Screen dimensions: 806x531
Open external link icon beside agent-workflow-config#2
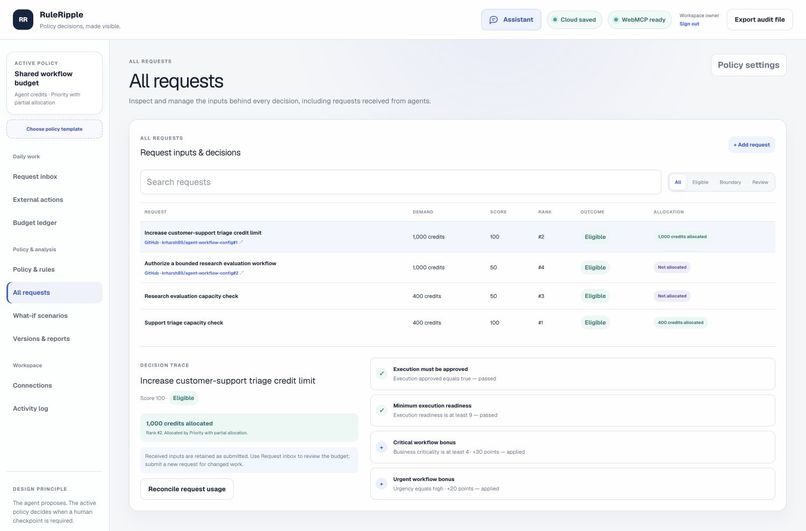pos(242,273)
